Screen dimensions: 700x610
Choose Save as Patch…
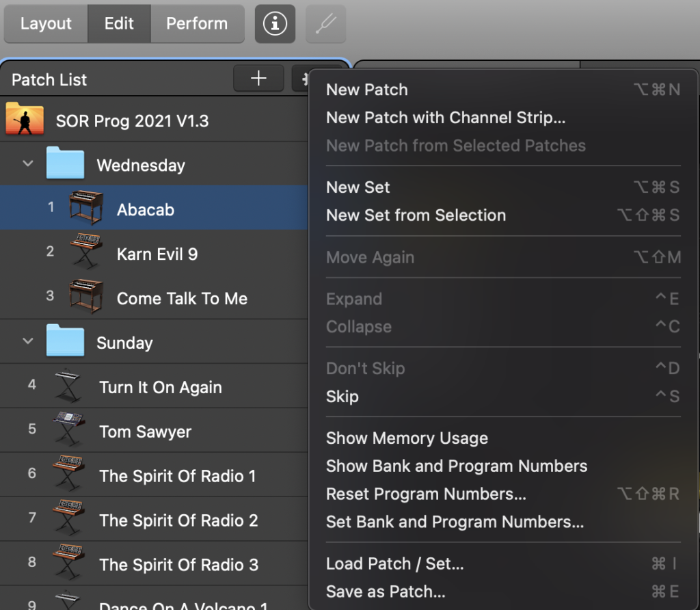[503, 592]
